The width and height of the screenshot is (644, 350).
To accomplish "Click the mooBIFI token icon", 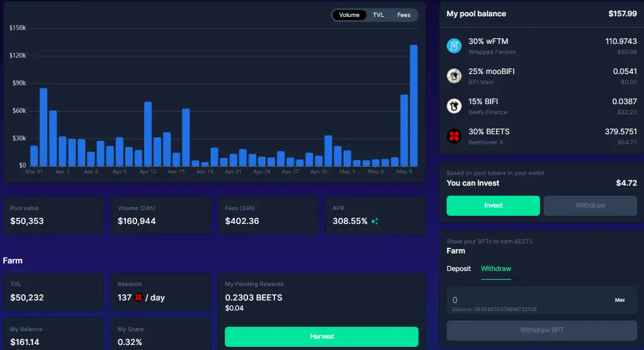I will tap(454, 76).
